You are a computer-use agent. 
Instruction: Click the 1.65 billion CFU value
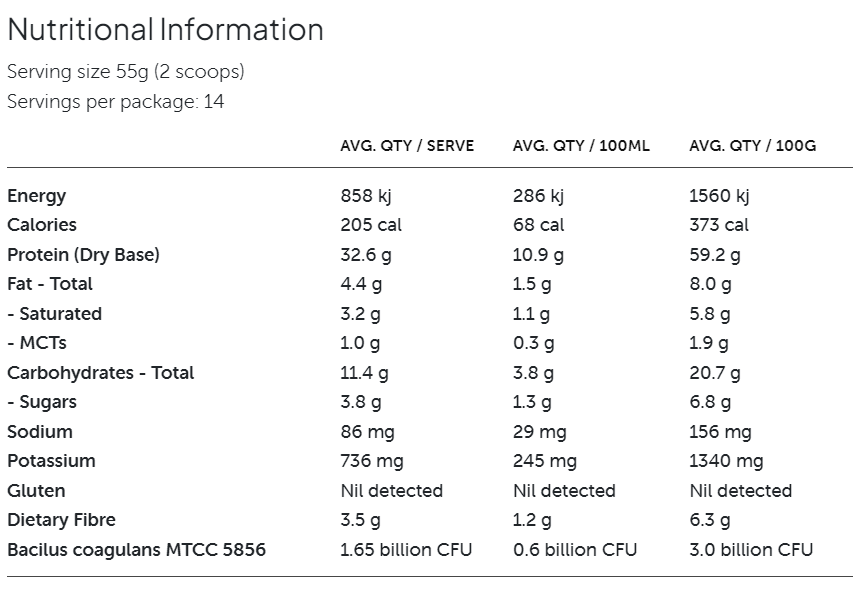[x=406, y=550]
